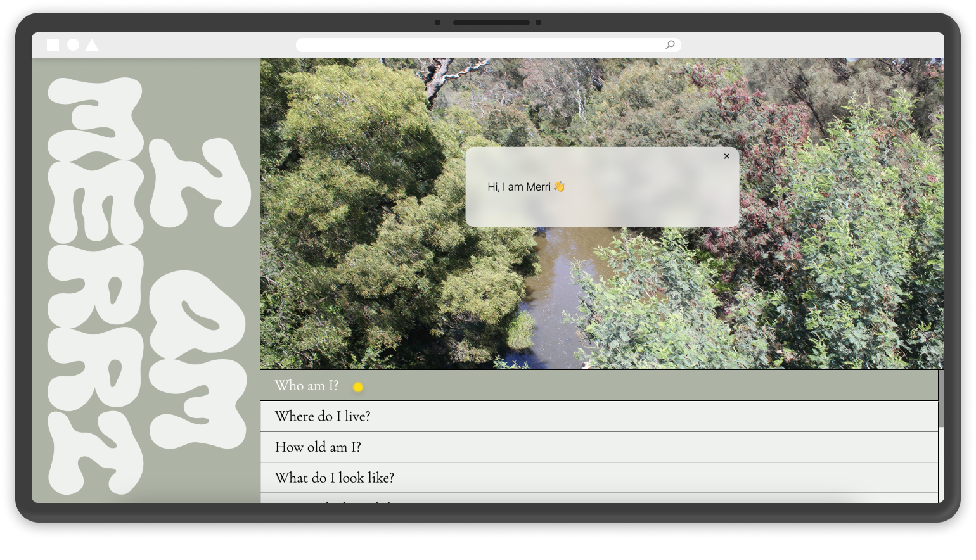Click the vertical scrollbar thumb beside the list
Image resolution: width=976 pixels, height=560 pixels.
[941, 398]
